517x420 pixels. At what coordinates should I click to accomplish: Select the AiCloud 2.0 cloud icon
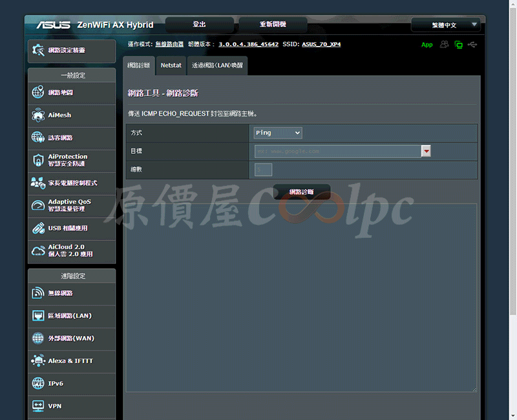point(38,251)
